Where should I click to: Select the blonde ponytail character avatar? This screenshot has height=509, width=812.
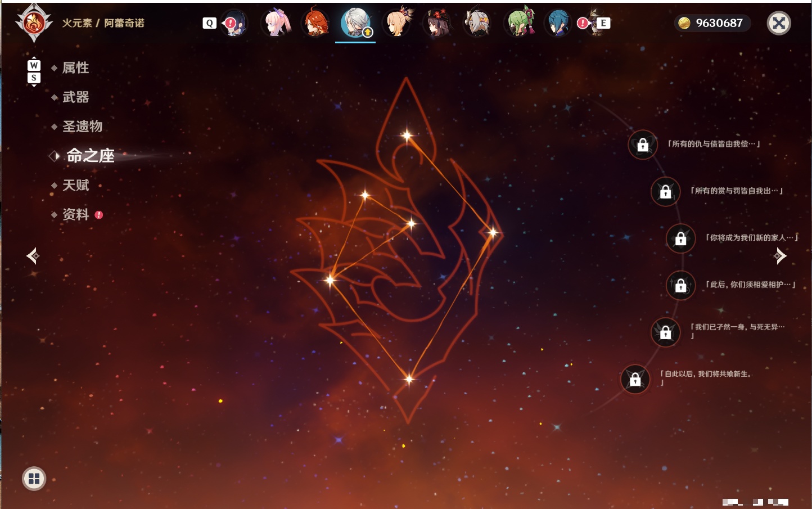[396, 23]
